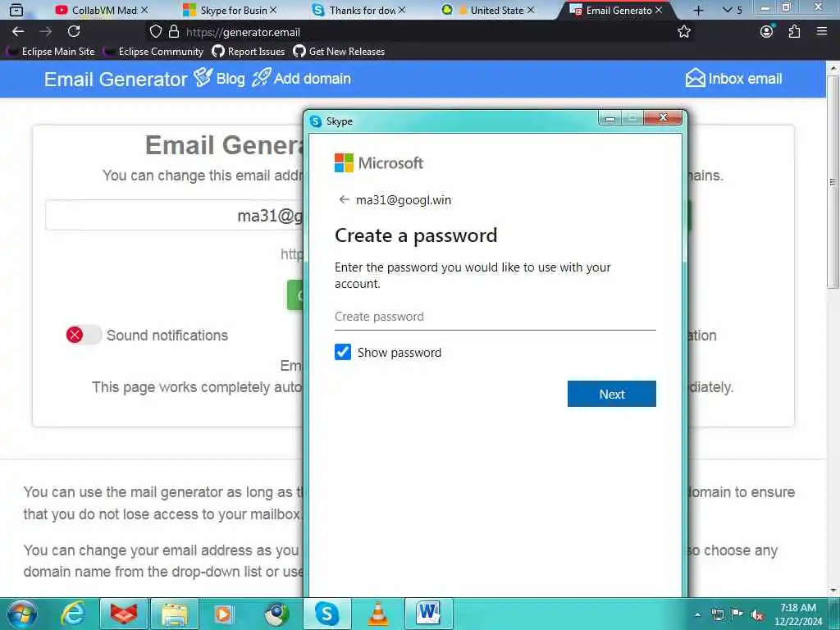This screenshot has width=840, height=630.
Task: Click the padlock connection icon
Action: pyautogui.click(x=174, y=32)
